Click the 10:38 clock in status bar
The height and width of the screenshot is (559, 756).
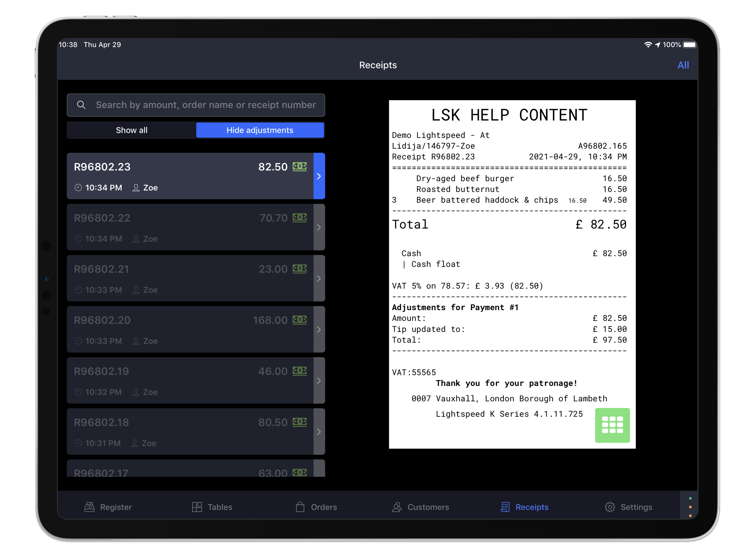coord(68,45)
